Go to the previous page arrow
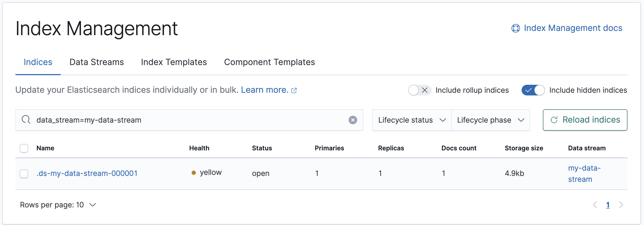The height and width of the screenshot is (225, 644). (x=595, y=205)
